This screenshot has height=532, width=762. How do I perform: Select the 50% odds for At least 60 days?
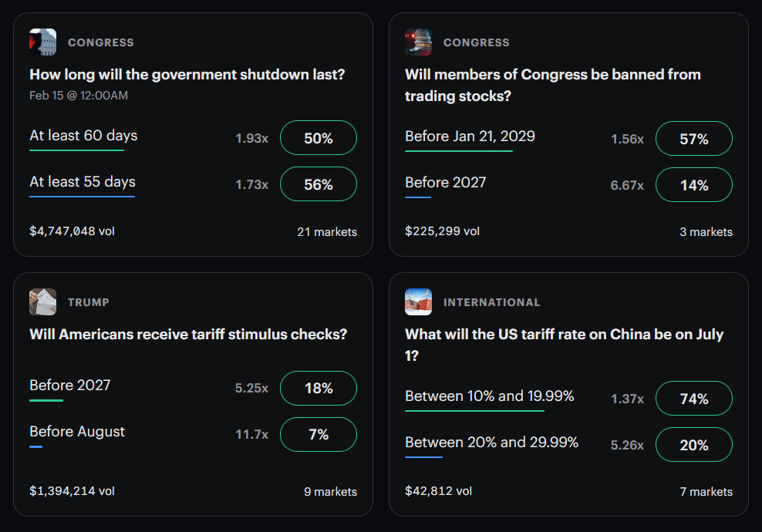(x=318, y=139)
